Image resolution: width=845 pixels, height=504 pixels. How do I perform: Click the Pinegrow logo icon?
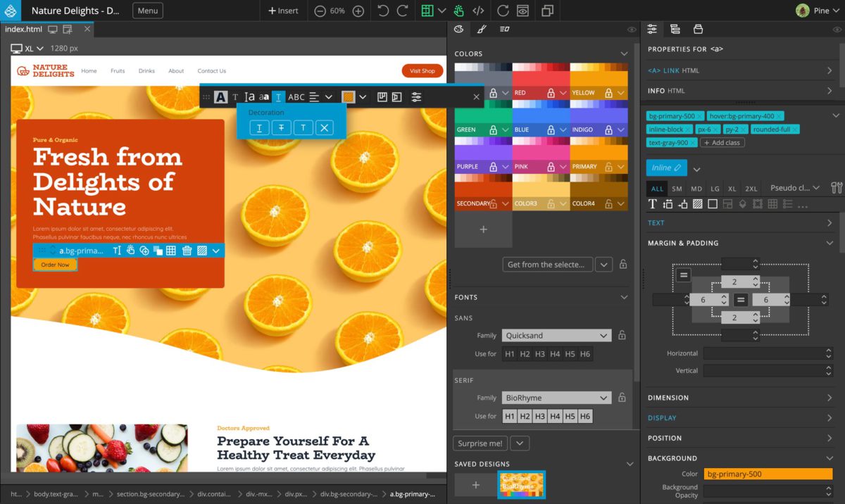click(12, 11)
